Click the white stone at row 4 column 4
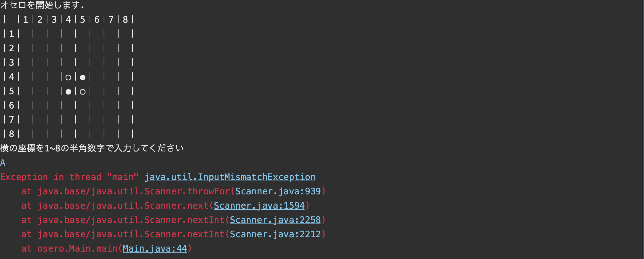 point(68,77)
